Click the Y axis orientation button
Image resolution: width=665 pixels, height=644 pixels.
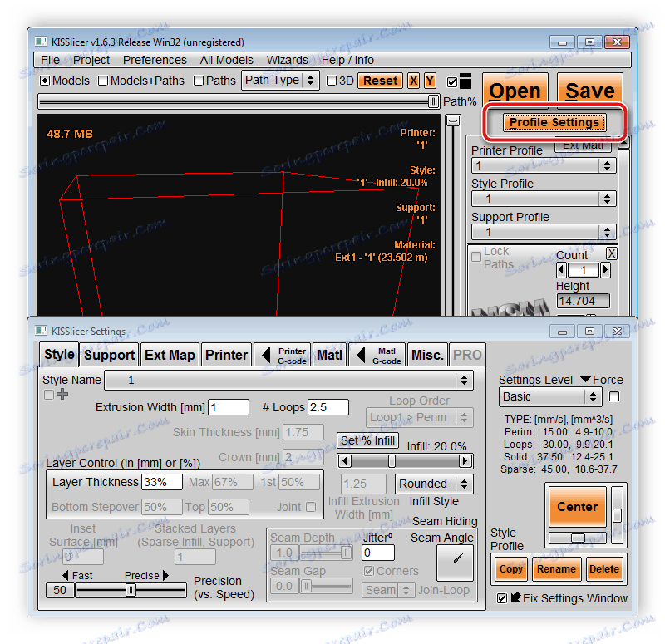coord(430,81)
